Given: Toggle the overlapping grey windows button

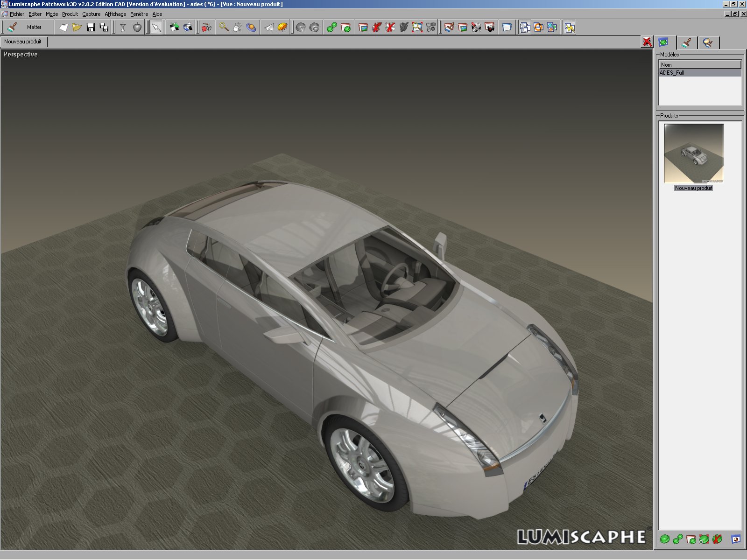Looking at the screenshot, I should coord(525,27).
